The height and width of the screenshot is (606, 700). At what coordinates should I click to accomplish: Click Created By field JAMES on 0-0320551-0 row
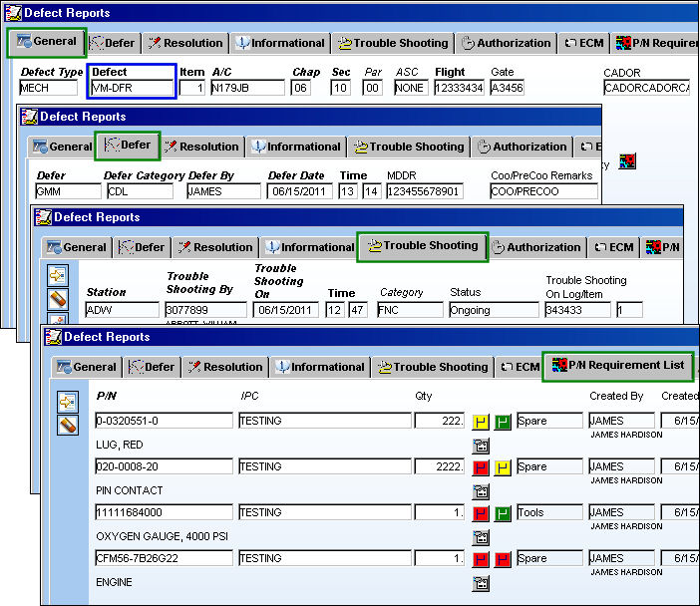click(622, 421)
